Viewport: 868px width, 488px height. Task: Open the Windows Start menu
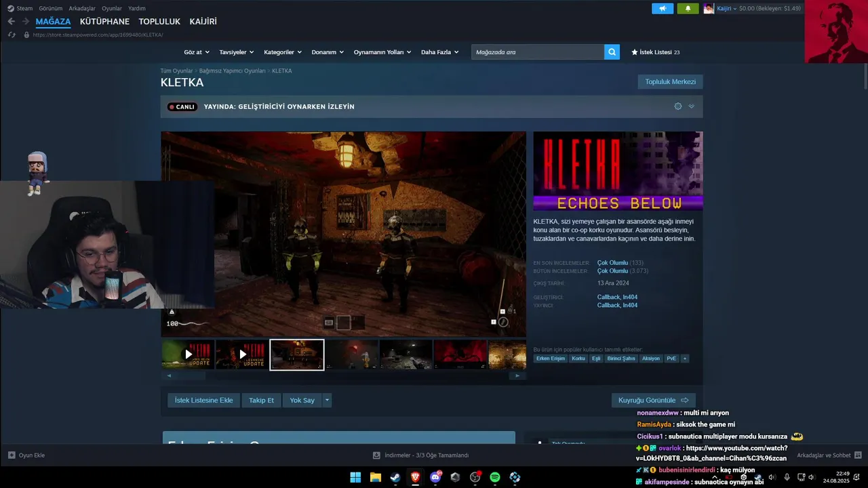point(355,477)
